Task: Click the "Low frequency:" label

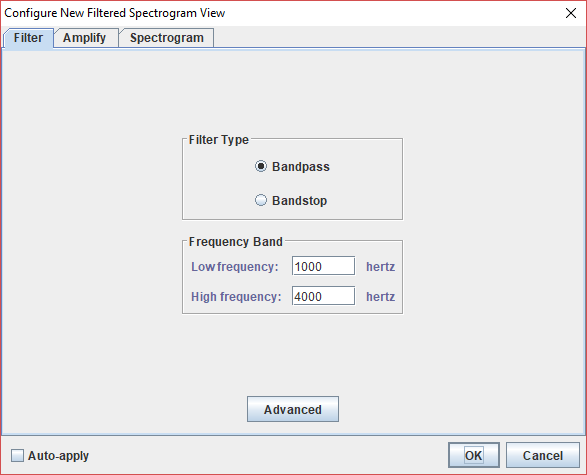Action: pos(235,267)
